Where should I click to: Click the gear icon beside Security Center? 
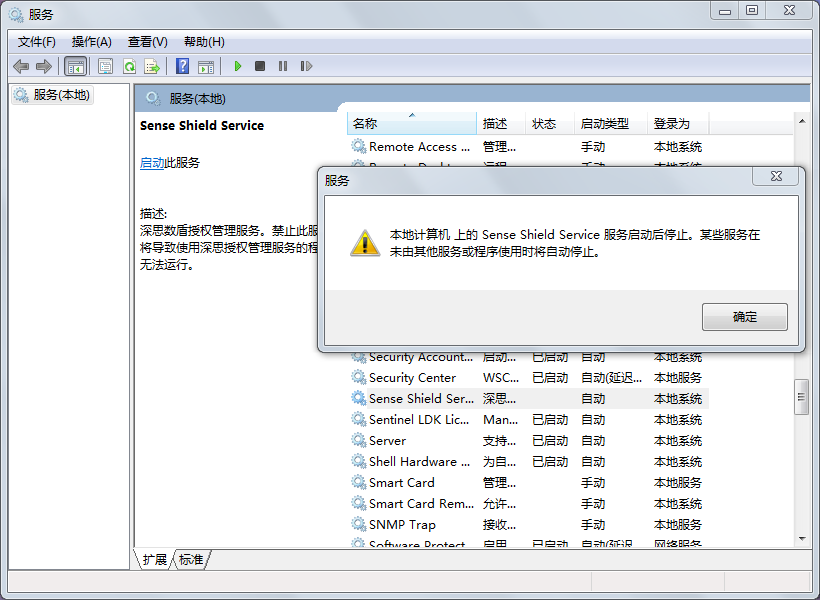pos(358,377)
